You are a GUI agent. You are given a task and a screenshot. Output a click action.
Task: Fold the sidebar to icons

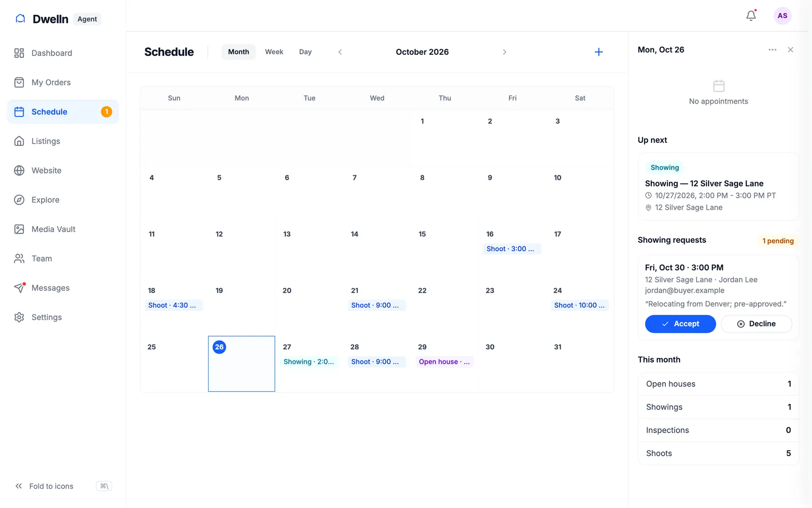[63, 486]
